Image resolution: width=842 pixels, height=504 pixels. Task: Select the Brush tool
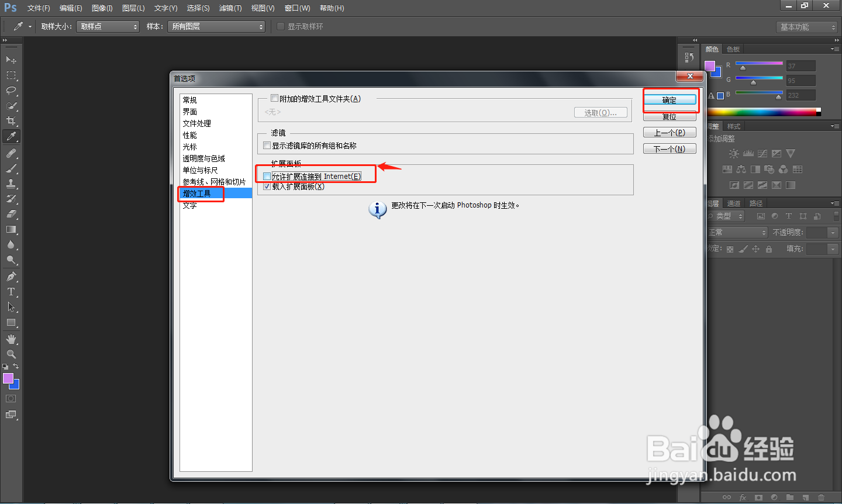(11, 168)
